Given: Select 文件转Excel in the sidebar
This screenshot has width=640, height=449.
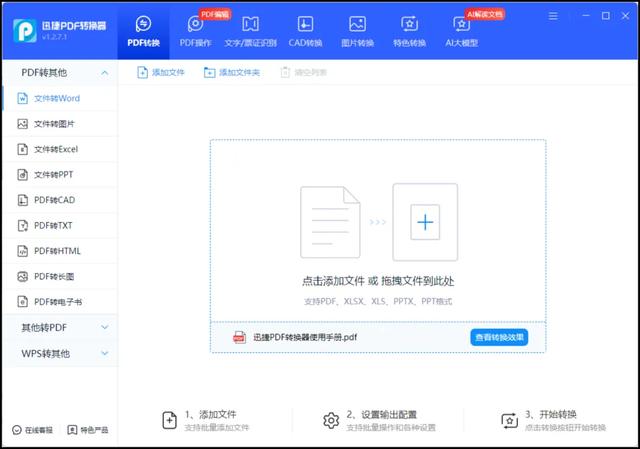Looking at the screenshot, I should (x=60, y=149).
